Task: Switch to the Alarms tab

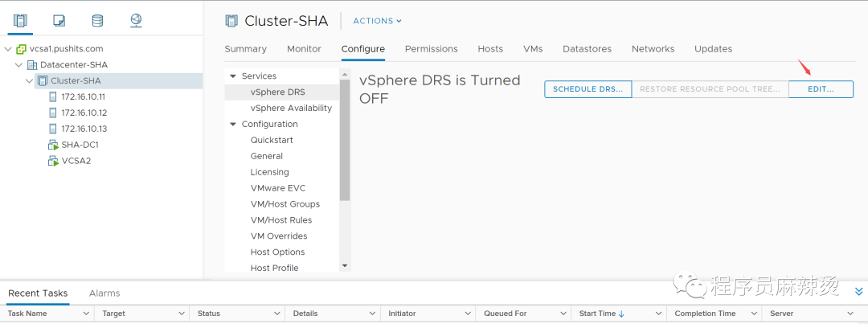Action: (104, 293)
